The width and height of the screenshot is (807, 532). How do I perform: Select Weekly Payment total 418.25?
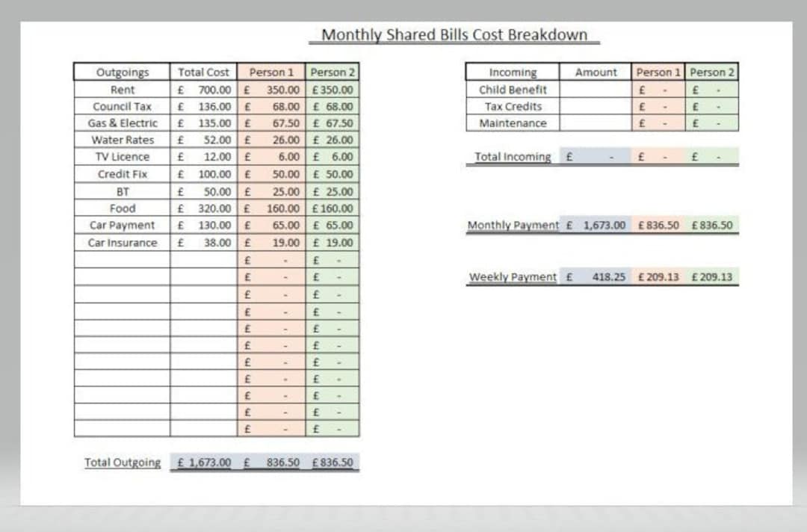pos(596,276)
